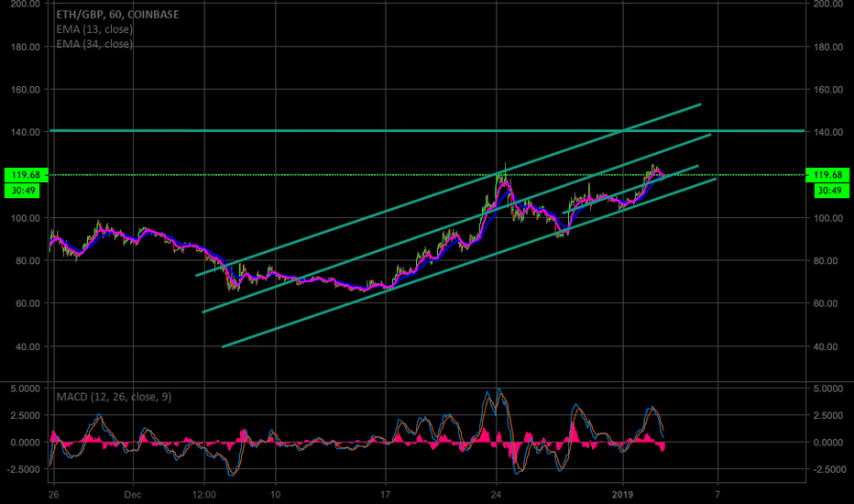Click the 140.00 label on right price axis
This screenshot has width=854, height=504.
point(828,132)
